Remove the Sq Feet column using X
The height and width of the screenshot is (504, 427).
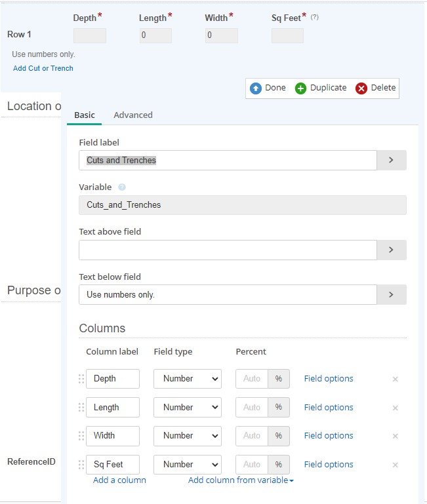pyautogui.click(x=395, y=465)
